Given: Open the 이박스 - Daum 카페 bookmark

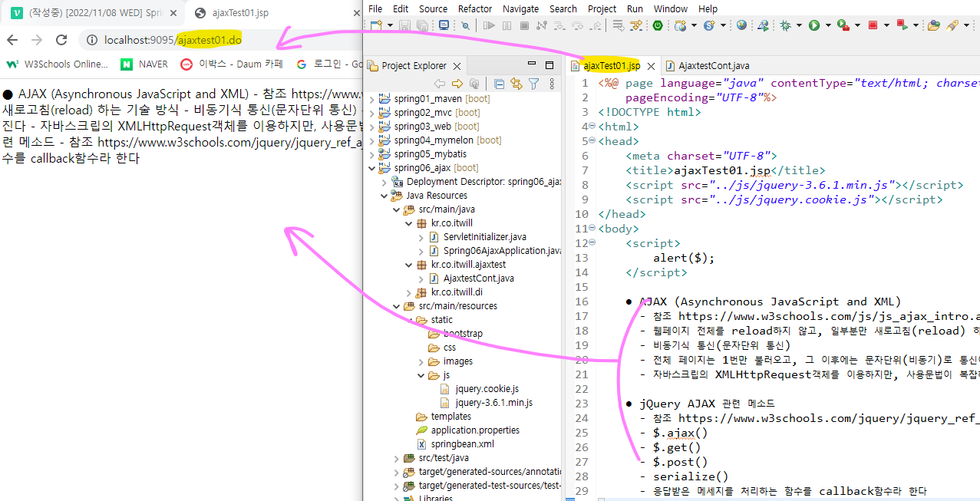Looking at the screenshot, I should (x=233, y=64).
